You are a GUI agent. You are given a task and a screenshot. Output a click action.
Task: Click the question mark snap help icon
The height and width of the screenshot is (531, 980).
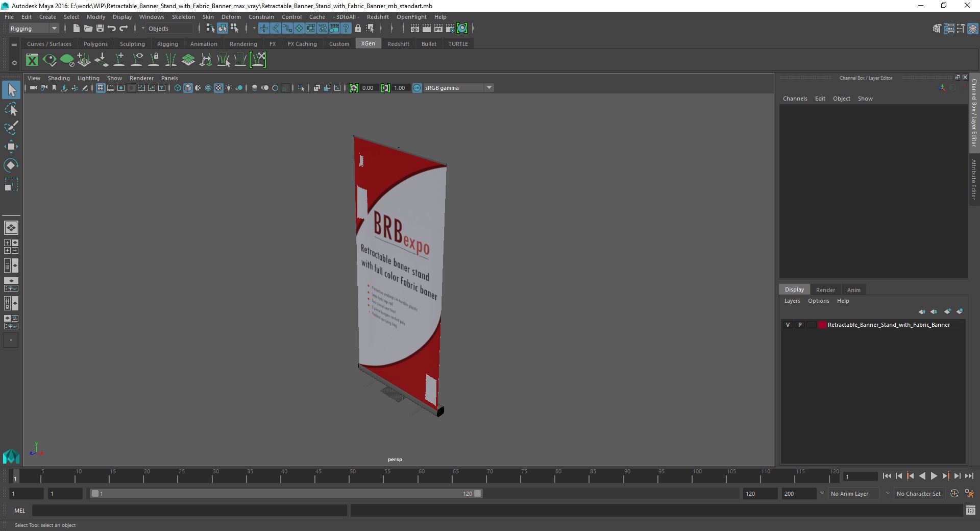(x=346, y=29)
